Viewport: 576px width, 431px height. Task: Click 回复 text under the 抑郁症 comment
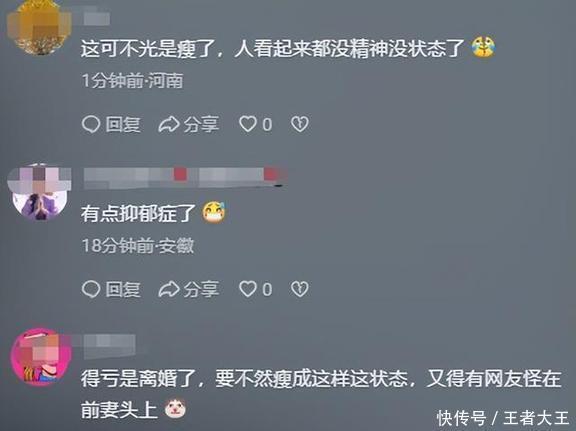click(x=123, y=290)
